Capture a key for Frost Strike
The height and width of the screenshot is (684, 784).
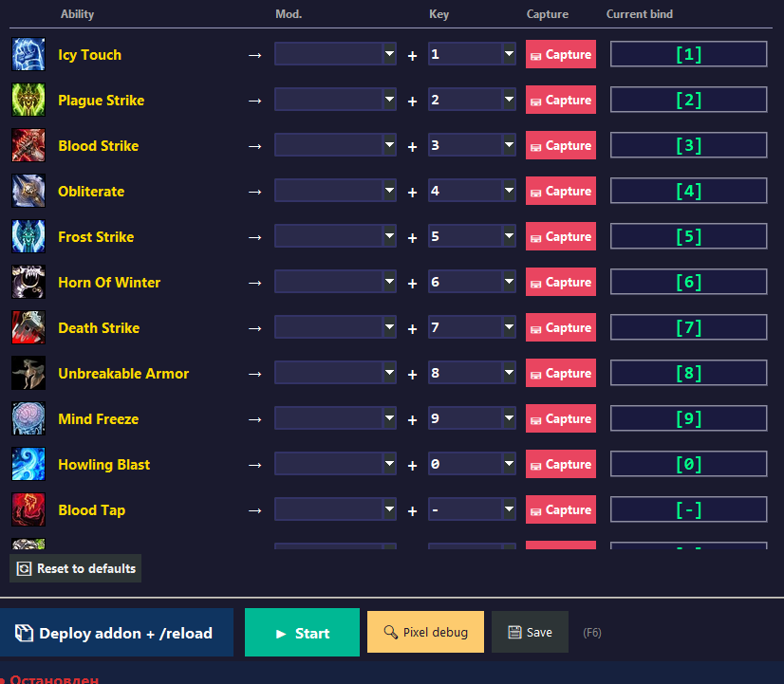click(x=561, y=236)
